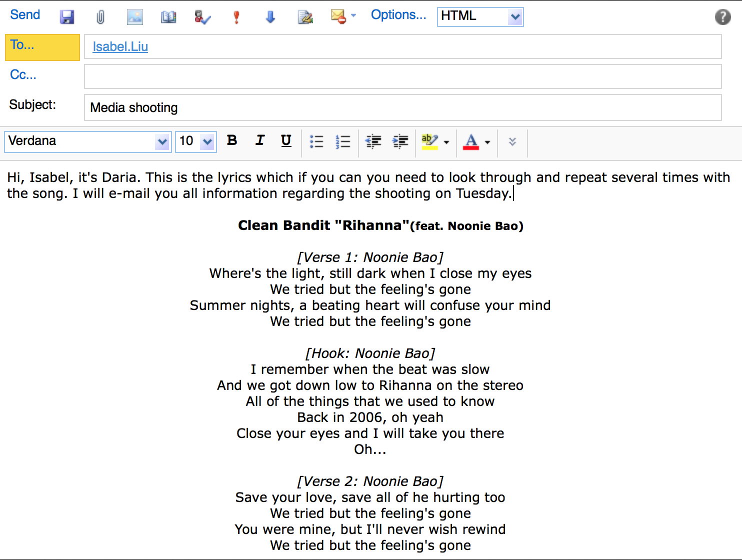Save the draft with the floppy disk icon
Screen dimensions: 742x560
click(67, 17)
